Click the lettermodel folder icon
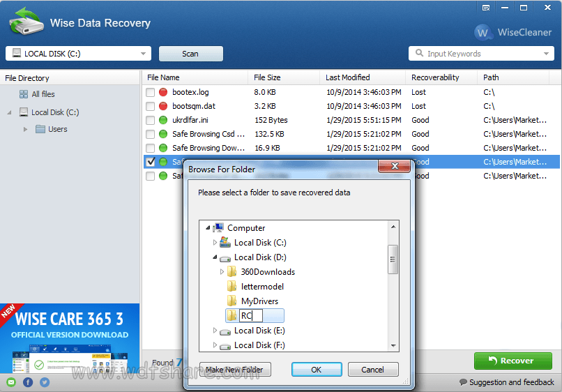This screenshot has height=392, width=562. pos(231,287)
